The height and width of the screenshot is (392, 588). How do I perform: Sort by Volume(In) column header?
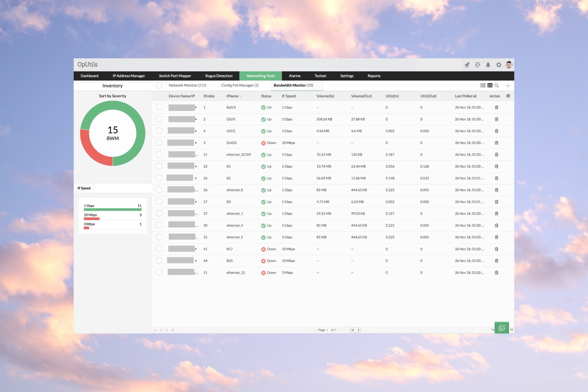325,96
